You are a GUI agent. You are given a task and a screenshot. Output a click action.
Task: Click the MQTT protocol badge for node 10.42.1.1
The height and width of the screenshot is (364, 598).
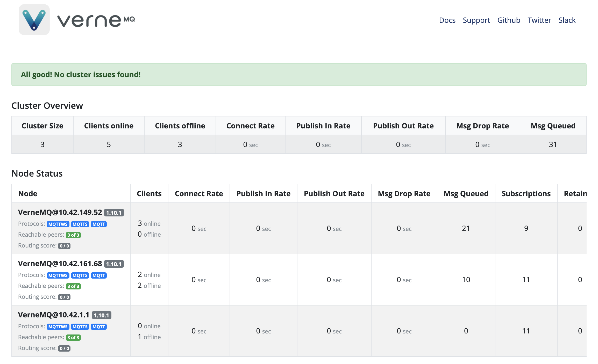(x=99, y=327)
